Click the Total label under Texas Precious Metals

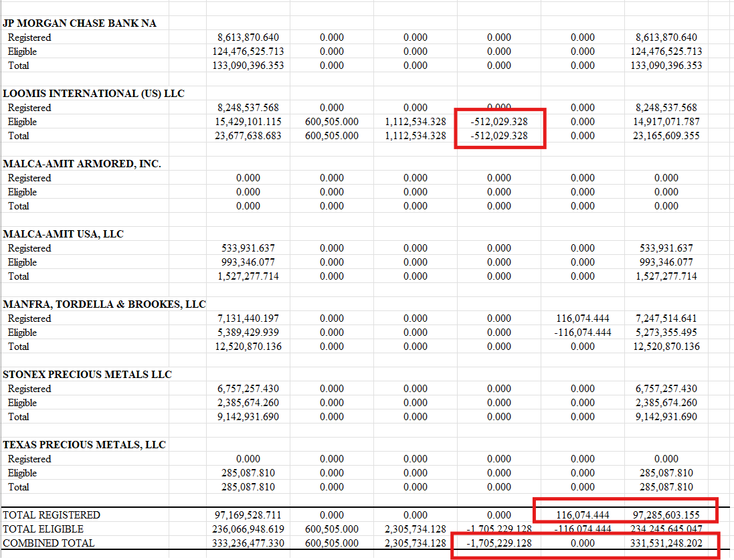(x=18, y=487)
